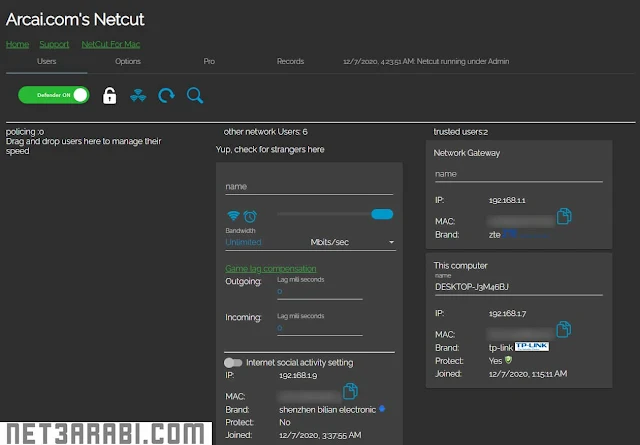The image size is (640, 445).
Task: Toggle the Internet social activity setting switch
Action: pos(233,363)
